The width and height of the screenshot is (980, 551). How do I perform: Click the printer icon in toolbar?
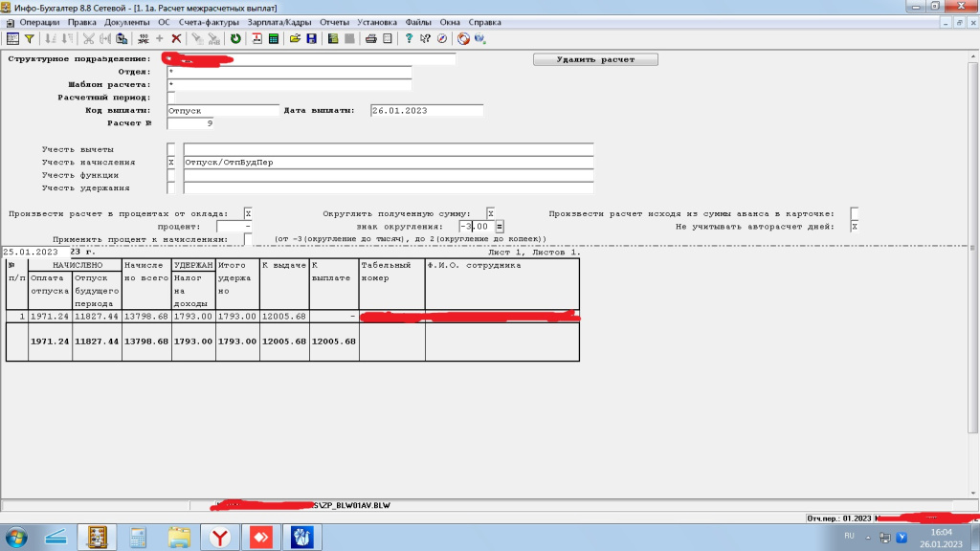370,39
